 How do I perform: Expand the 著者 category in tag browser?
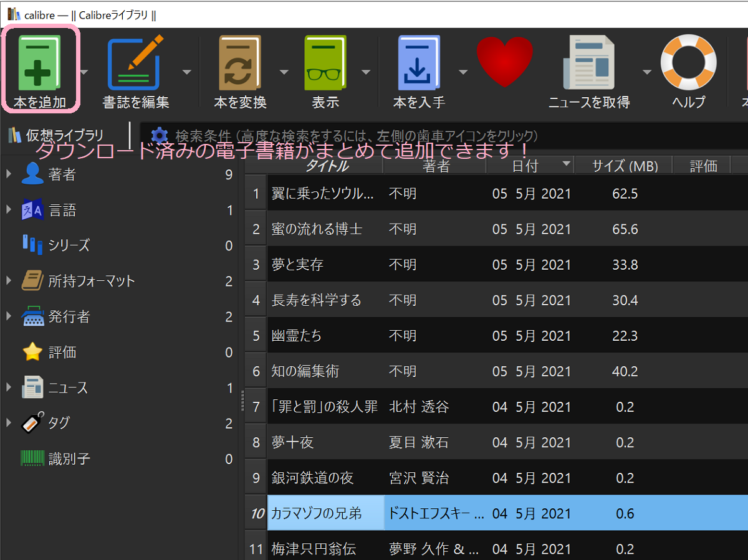click(9, 174)
